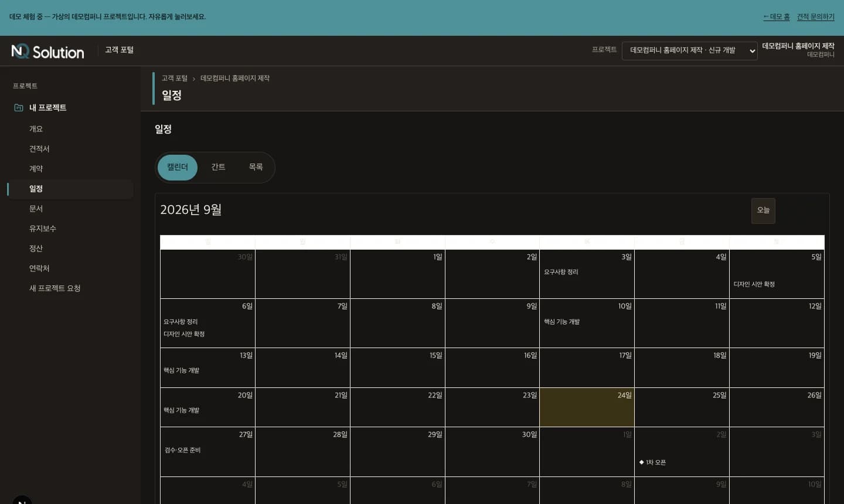Click the 고객 포털 header label
The image size is (844, 504).
(119, 50)
